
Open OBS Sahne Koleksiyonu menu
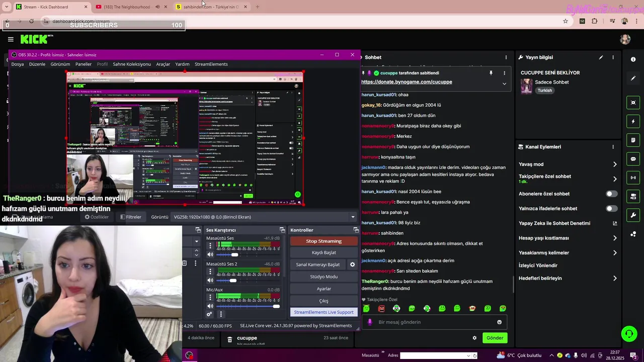point(132,64)
